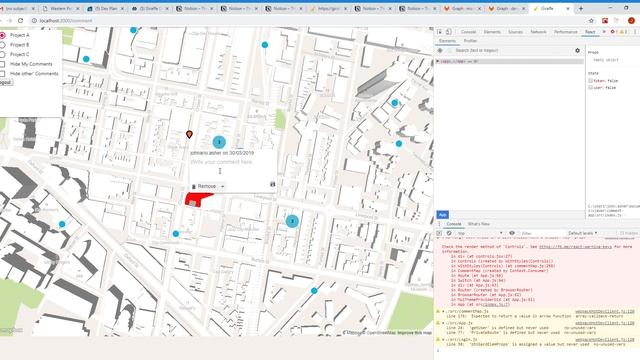Open the DevTools Performance panel tab
The height and width of the screenshot is (360, 640).
565,32
